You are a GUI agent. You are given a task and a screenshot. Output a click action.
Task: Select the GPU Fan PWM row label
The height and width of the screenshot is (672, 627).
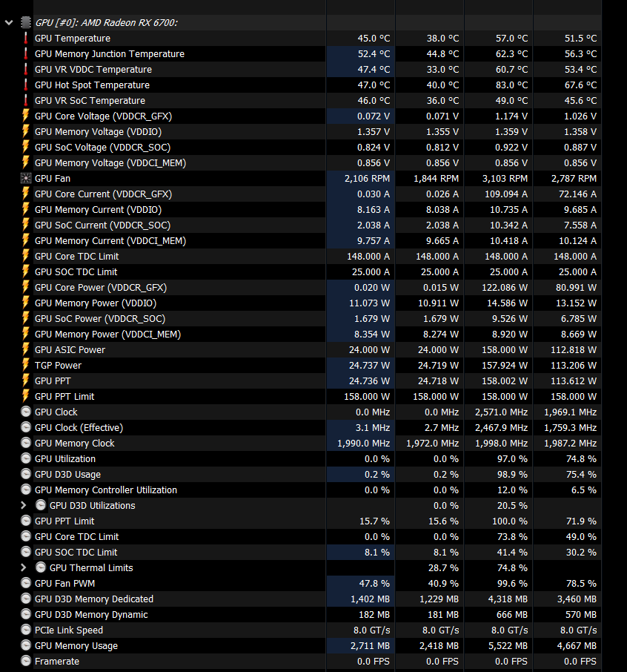[64, 583]
